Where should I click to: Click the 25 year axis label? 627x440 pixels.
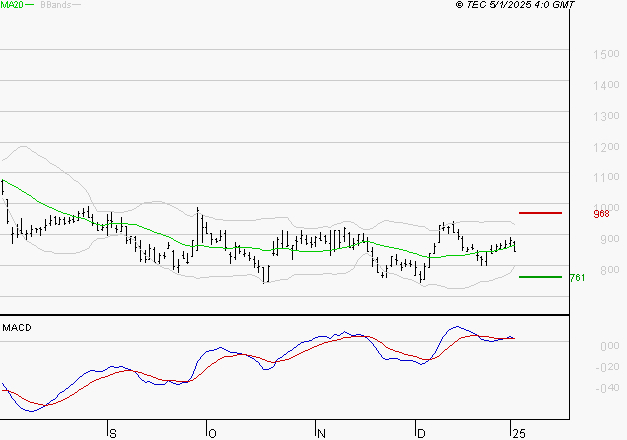(x=519, y=434)
